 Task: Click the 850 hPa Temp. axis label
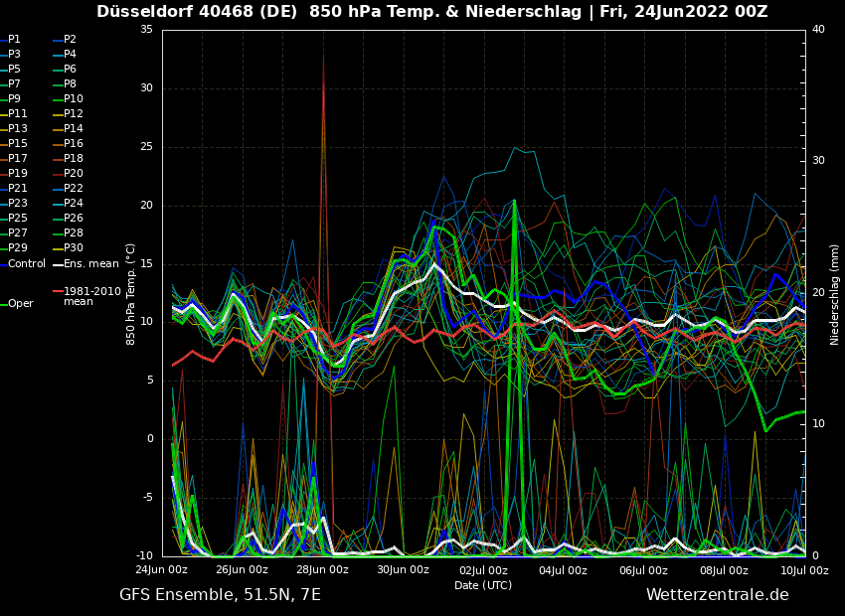[131, 293]
